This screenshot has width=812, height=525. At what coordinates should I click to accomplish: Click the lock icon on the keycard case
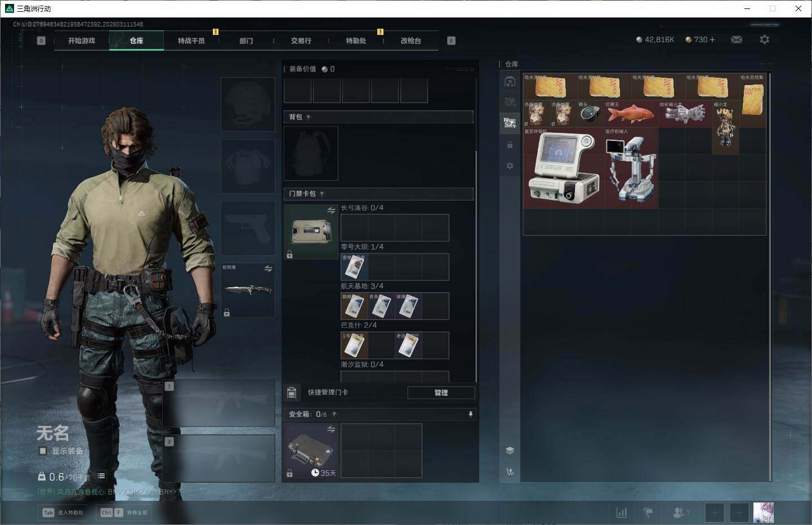tap(289, 255)
